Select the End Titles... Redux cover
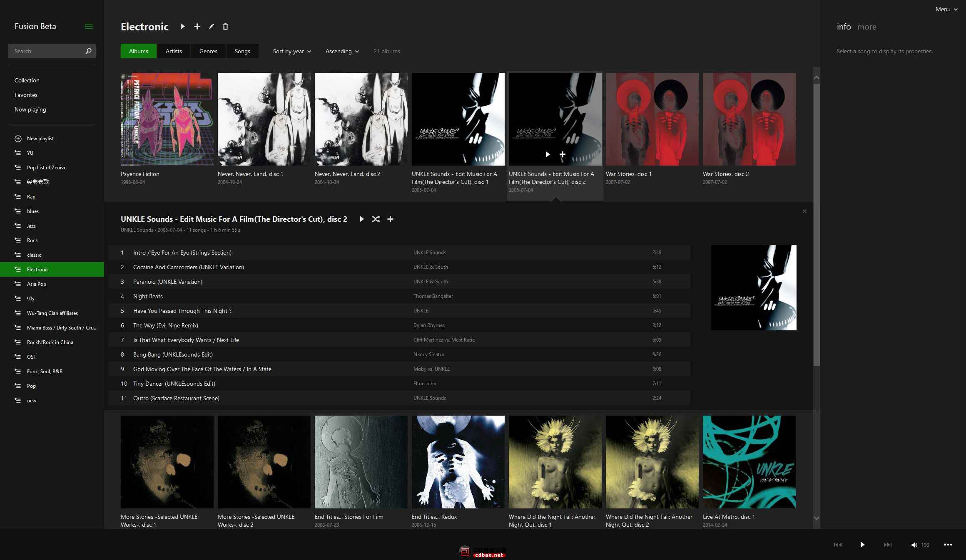This screenshot has width=966, height=560. click(x=458, y=462)
